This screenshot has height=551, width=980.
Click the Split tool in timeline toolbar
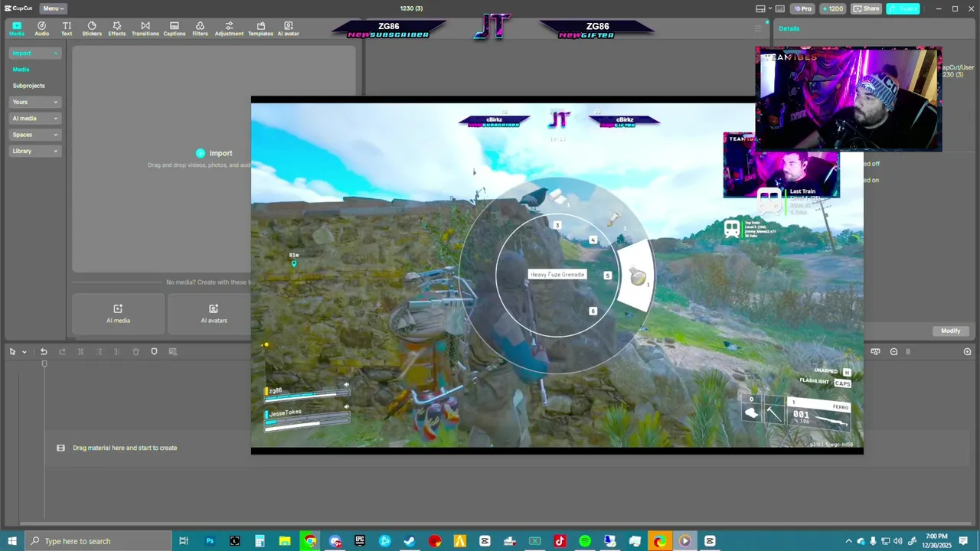pyautogui.click(x=80, y=351)
